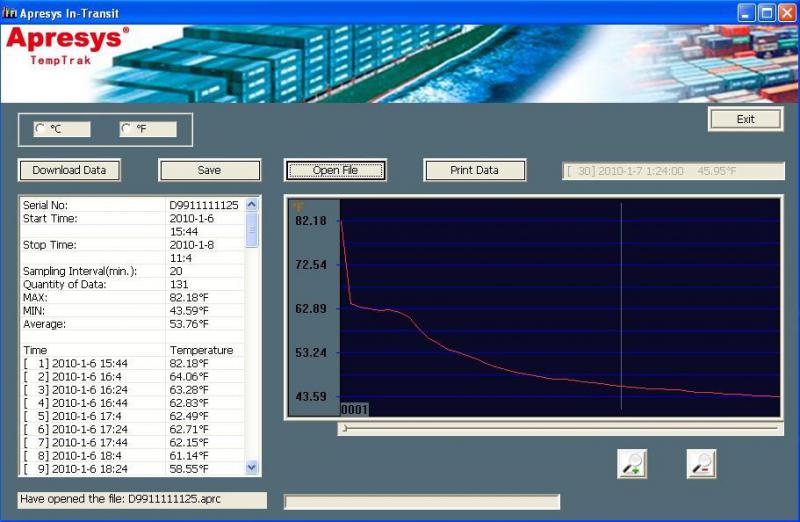Click the empty progress bar at bottom
Viewport: 800px width, 522px height.
coord(422,502)
